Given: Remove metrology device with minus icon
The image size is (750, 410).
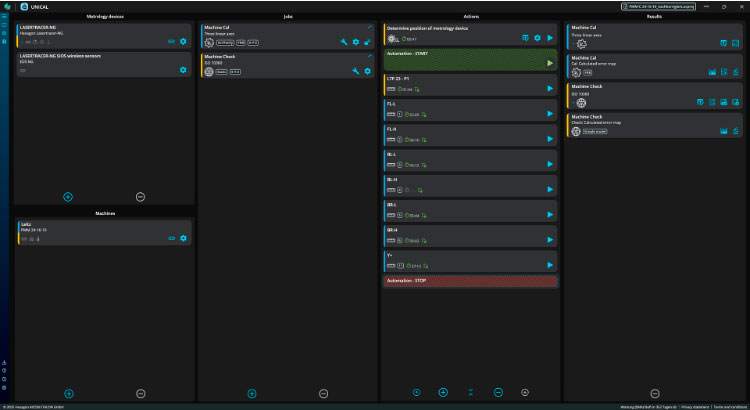Looking at the screenshot, I should tap(140, 197).
